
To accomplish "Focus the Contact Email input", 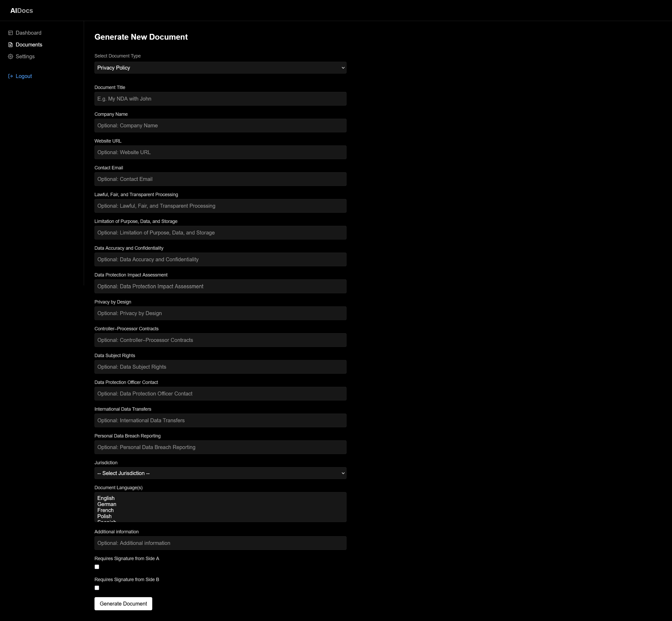I will [x=220, y=179].
